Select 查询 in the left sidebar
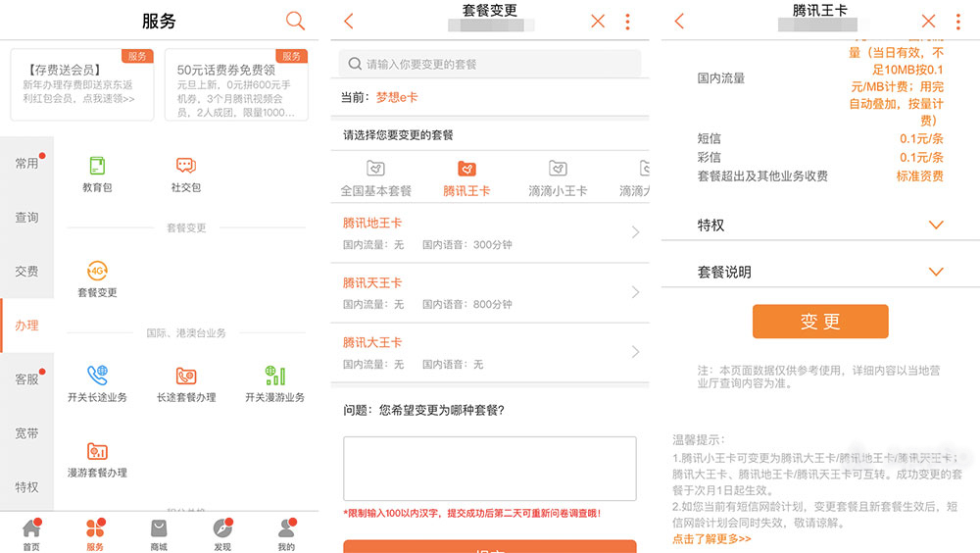The height and width of the screenshot is (553, 980). pyautogui.click(x=26, y=217)
